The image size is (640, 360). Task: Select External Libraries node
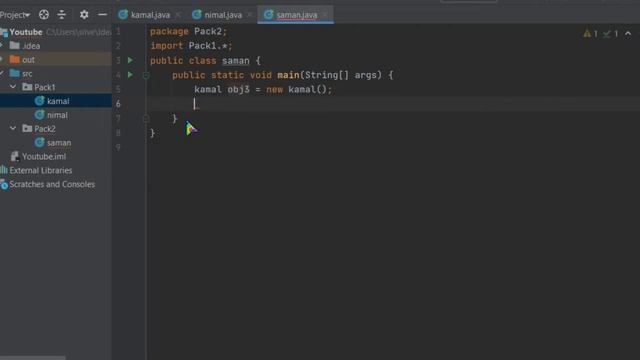pos(40,171)
